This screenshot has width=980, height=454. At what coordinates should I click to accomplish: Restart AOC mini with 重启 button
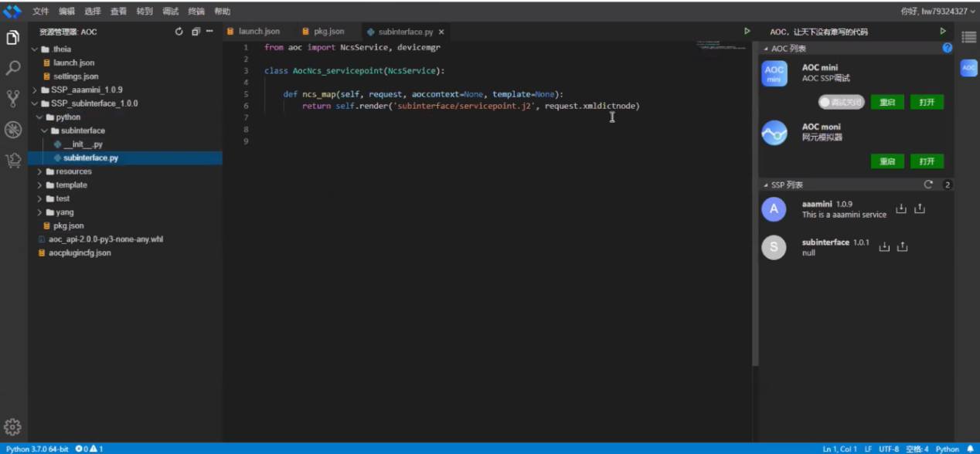pos(887,102)
